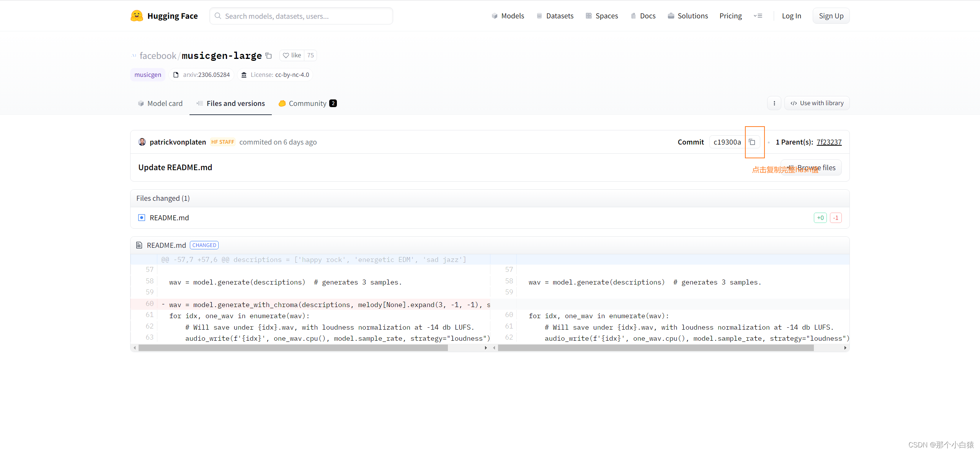Click the patrickvonplaten avatar image
The width and height of the screenshot is (980, 452).
coord(142,142)
